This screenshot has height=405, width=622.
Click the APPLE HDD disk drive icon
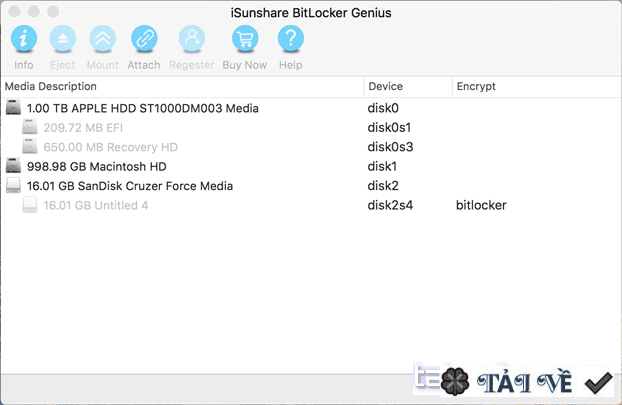(x=13, y=108)
